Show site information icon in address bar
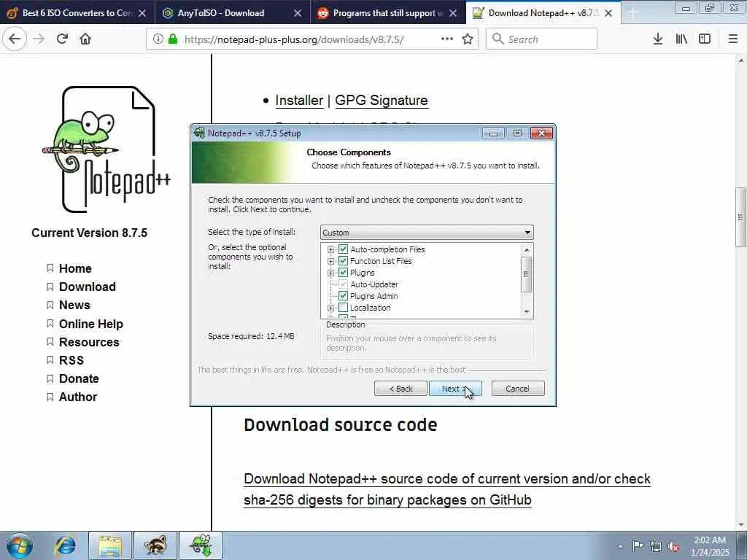Viewport: 747px width, 560px height. [x=158, y=39]
